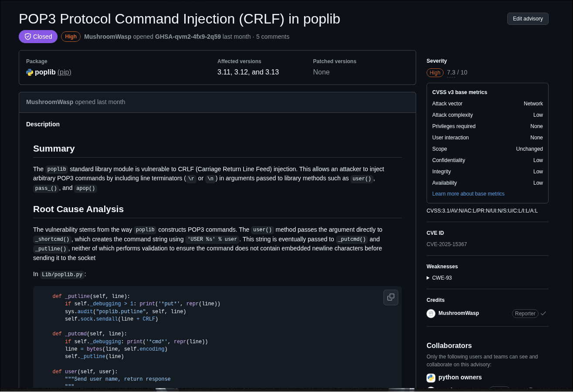The image size is (573, 392).
Task: Click the shield icon on the Closed badge
Action: tap(27, 37)
